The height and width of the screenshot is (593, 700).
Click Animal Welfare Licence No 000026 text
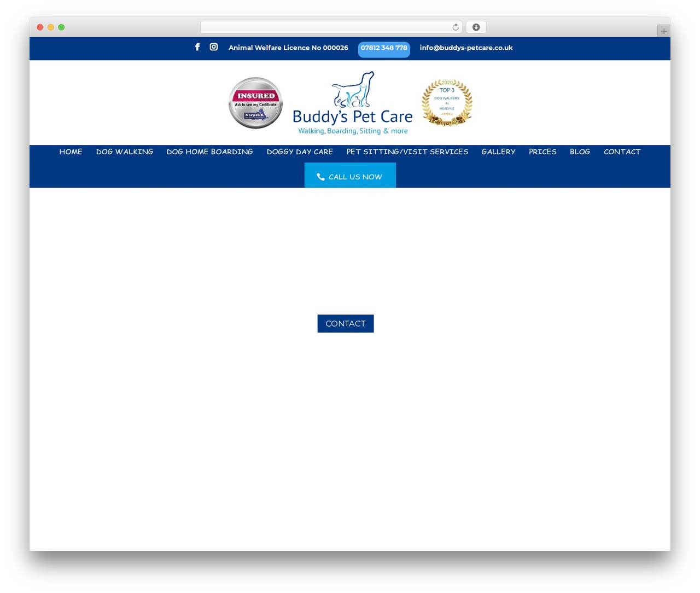[288, 48]
